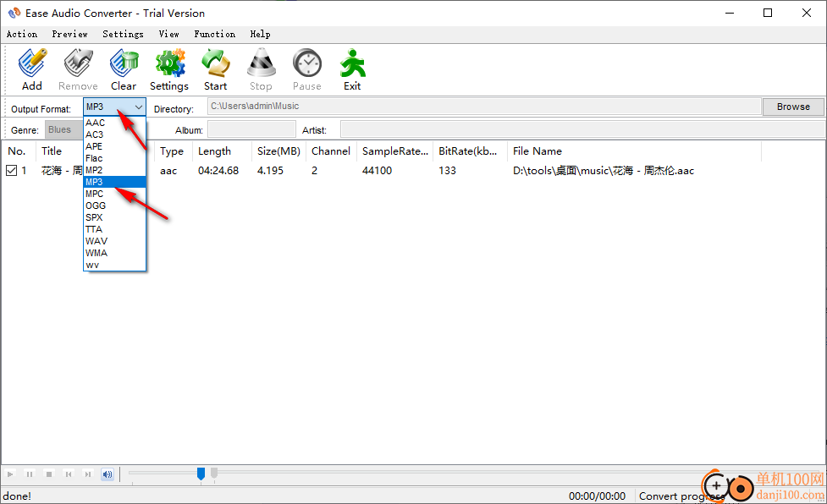Click the Clear list toolbar icon

124,69
